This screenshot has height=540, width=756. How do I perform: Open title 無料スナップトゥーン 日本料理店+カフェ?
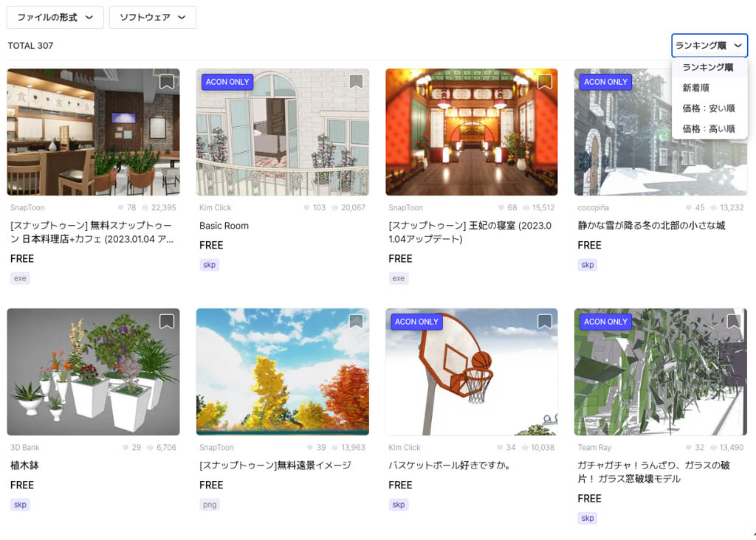coord(92,232)
